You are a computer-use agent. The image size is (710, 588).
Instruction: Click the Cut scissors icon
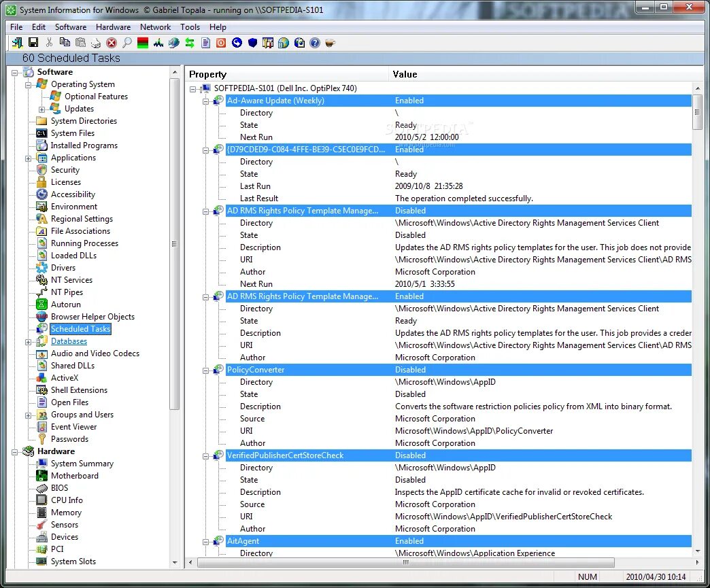pyautogui.click(x=49, y=43)
